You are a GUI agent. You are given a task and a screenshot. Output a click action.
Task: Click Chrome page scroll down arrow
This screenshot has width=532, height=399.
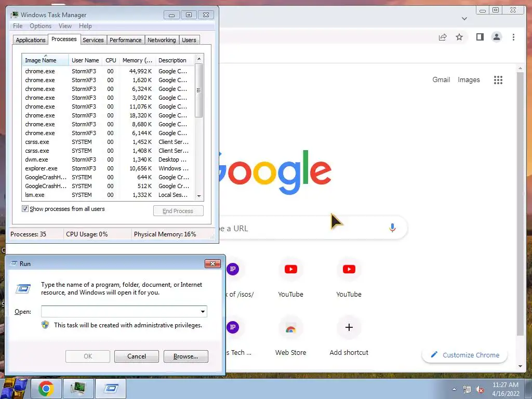[x=521, y=366]
